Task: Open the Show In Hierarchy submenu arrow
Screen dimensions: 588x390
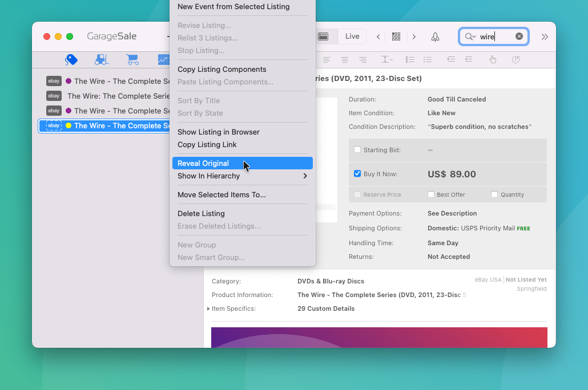Action: click(x=305, y=176)
